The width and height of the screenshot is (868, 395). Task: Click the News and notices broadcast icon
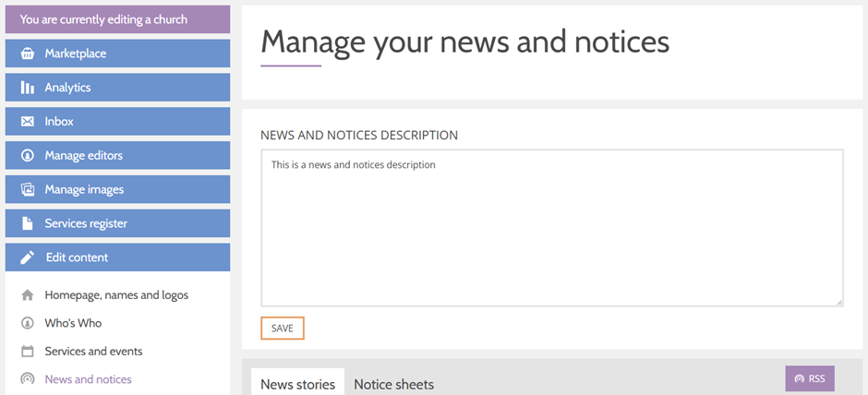tap(27, 379)
